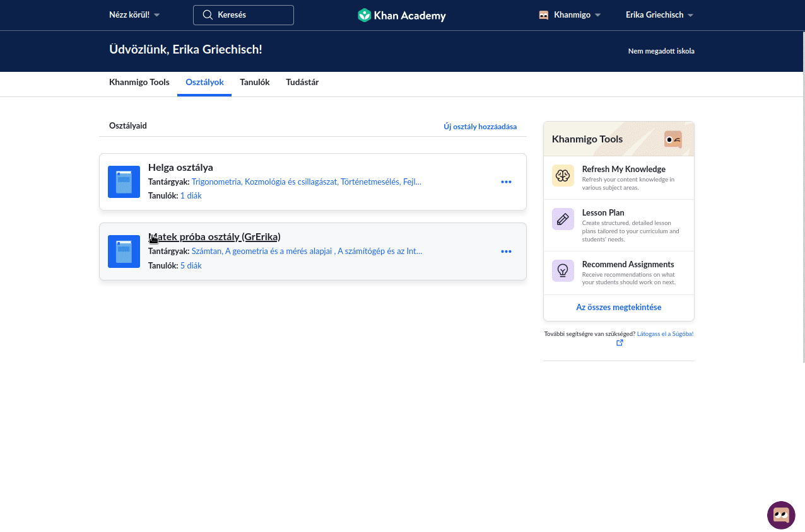Open the Tudástár tab
Image resolution: width=805 pixels, height=532 pixels.
tap(302, 83)
